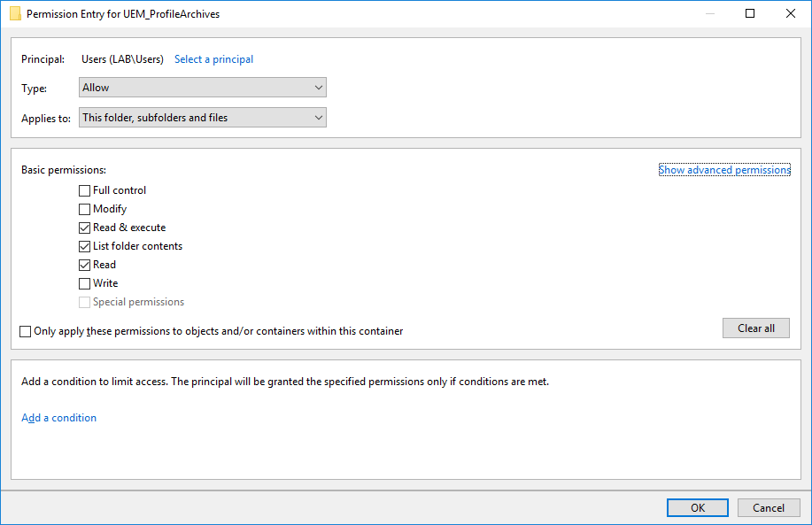812x525 pixels.
Task: Check Only apply these permissions within container
Action: [x=25, y=331]
